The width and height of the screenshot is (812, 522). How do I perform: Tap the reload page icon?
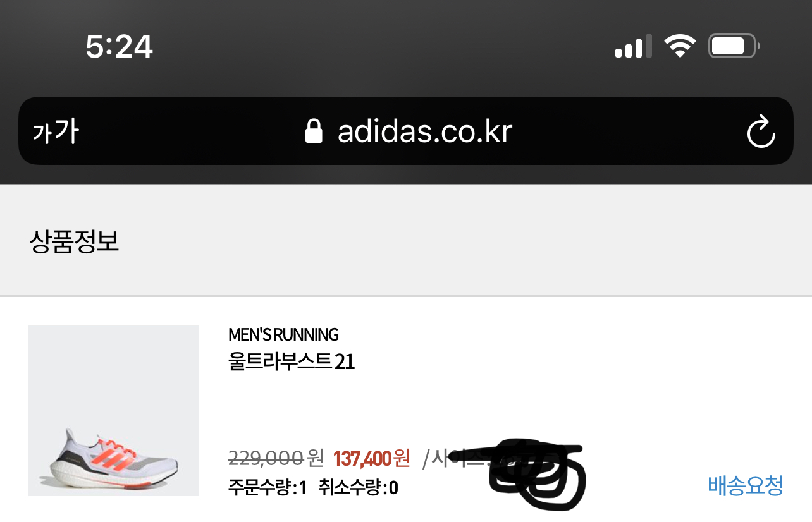(761, 131)
